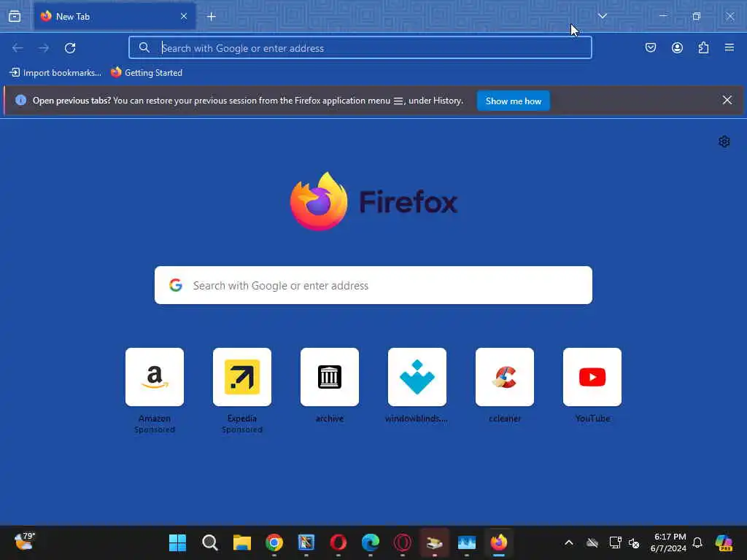This screenshot has width=747, height=560.
Task: Open the Windows Start menu
Action: (x=178, y=542)
